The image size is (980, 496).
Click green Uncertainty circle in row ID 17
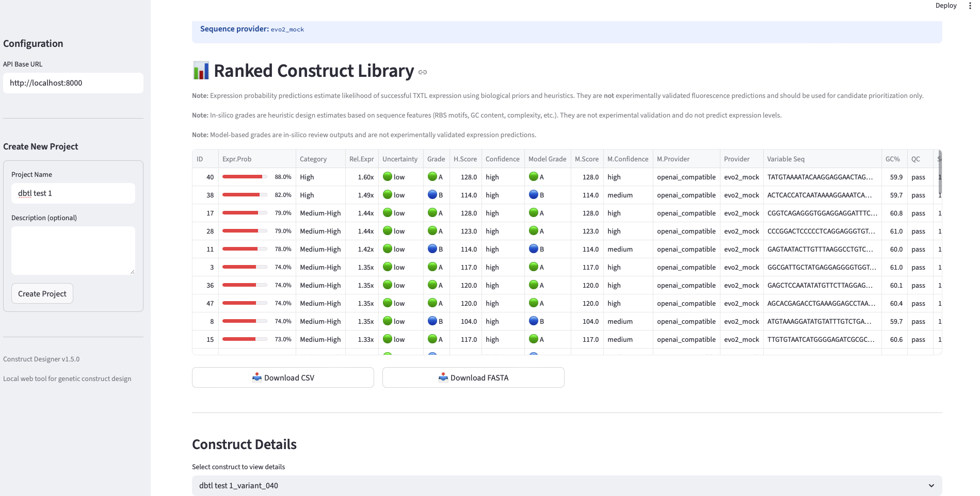(388, 213)
